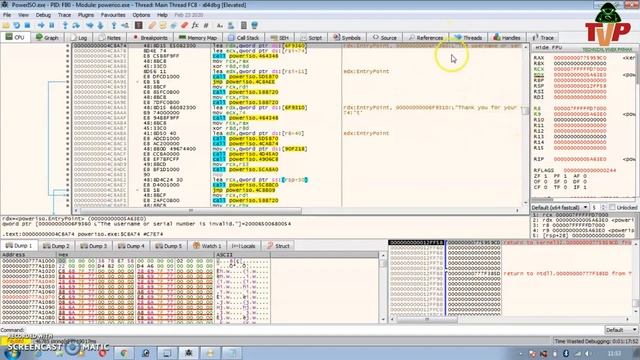Viewport: 640px width, 360px height.
Task: Open Chrome from the taskbar
Action: [x=124, y=353]
